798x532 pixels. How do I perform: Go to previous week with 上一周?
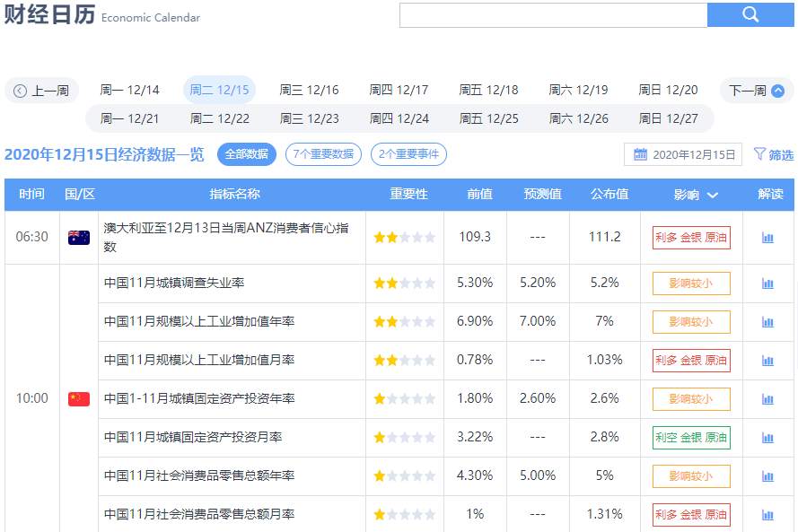point(41,91)
